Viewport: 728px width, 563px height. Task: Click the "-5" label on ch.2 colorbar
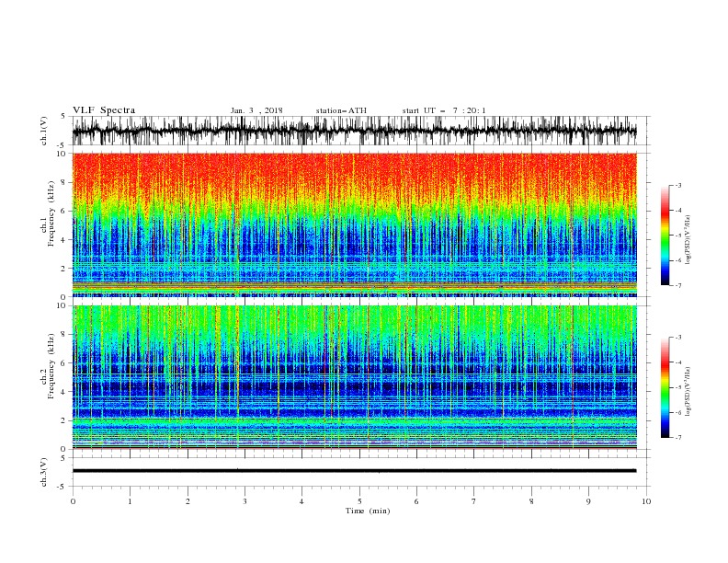(678, 387)
